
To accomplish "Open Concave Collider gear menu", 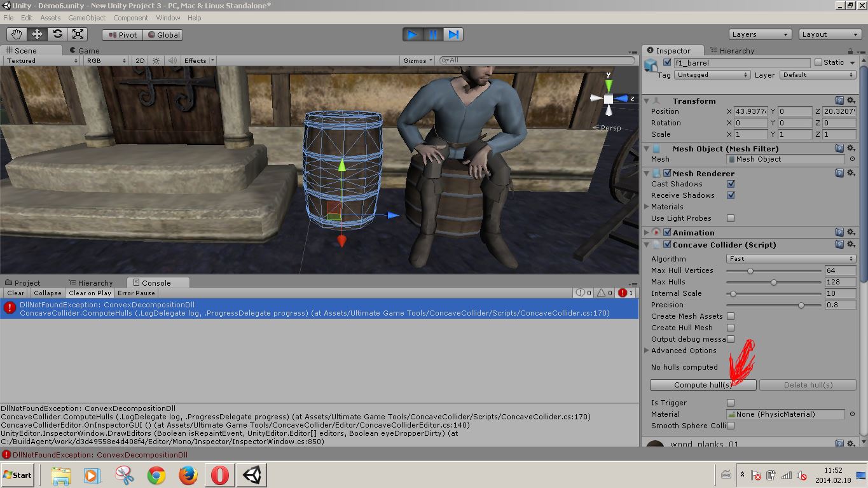I will click(x=851, y=245).
